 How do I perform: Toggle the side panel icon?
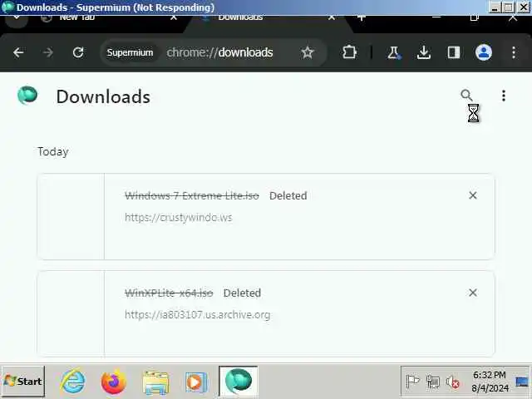tap(454, 52)
